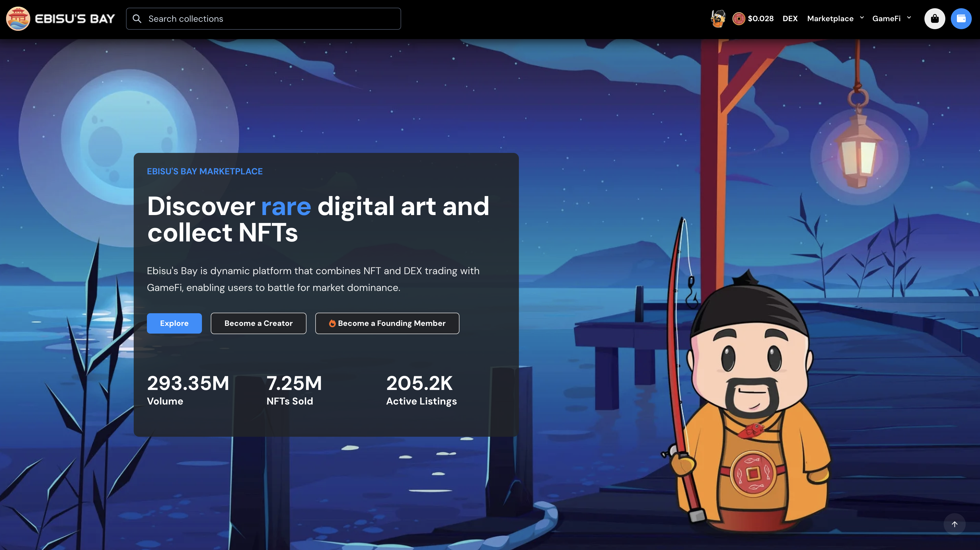Viewport: 980px width, 550px height.
Task: Click the 205.2K Active Listings stat
Action: (x=421, y=390)
